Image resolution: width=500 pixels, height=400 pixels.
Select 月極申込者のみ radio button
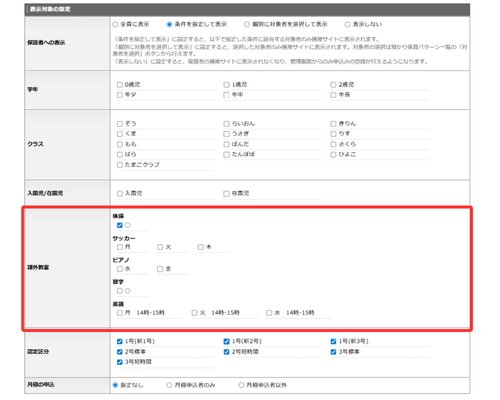click(169, 385)
